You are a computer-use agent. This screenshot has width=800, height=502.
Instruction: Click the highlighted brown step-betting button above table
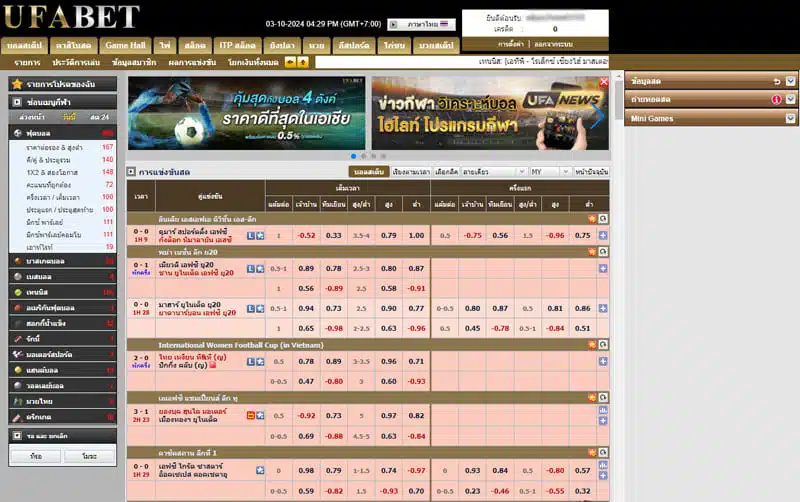[368, 172]
